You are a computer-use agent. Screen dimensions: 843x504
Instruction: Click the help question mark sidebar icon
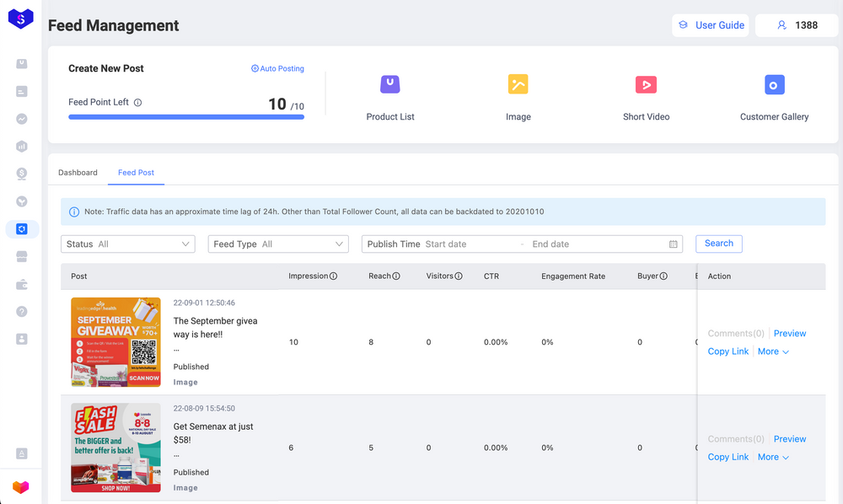point(22,312)
